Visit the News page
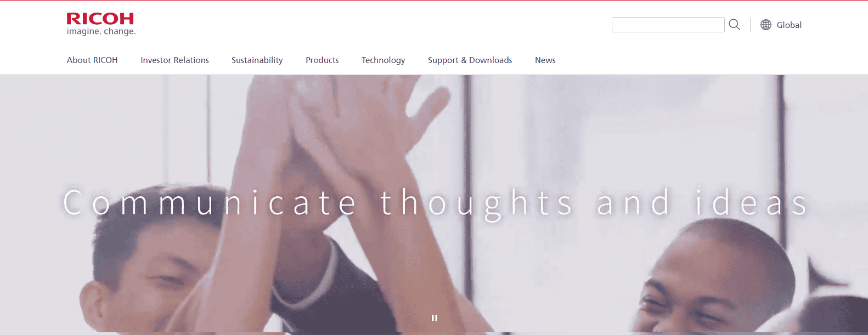Screen dimensions: 868x335 [545, 60]
